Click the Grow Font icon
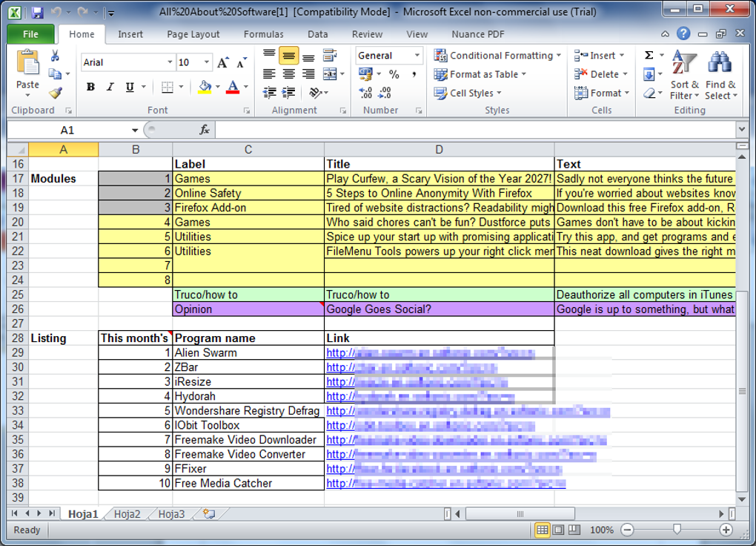 [x=223, y=62]
